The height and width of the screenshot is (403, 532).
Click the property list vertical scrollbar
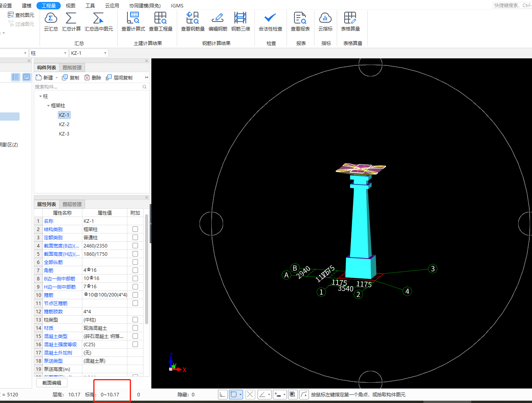147,269
